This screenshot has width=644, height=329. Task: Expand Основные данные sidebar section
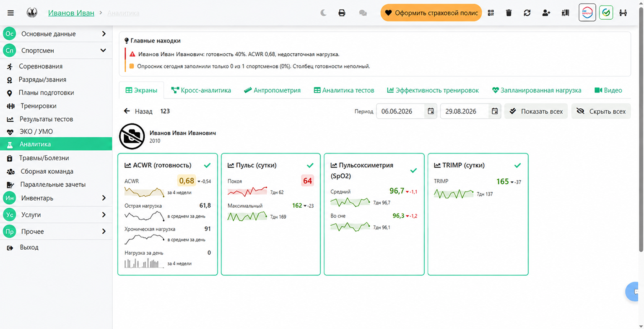tap(56, 34)
